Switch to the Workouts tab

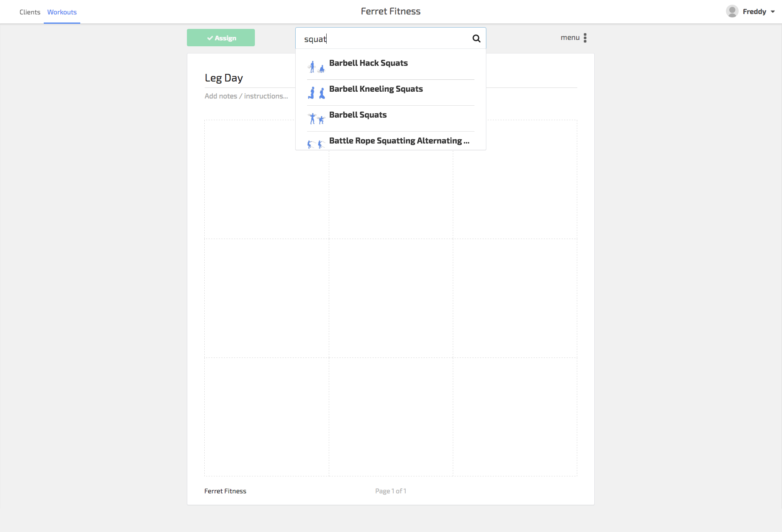tap(62, 12)
